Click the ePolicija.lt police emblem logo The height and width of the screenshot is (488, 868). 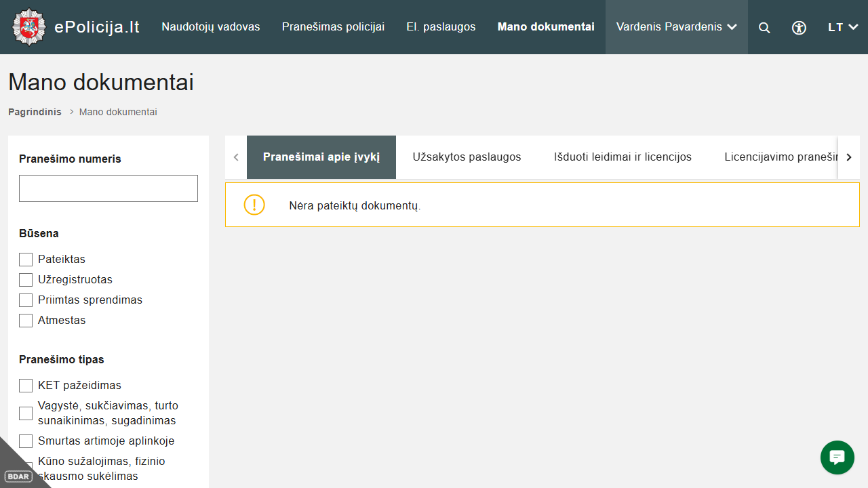pos(28,27)
